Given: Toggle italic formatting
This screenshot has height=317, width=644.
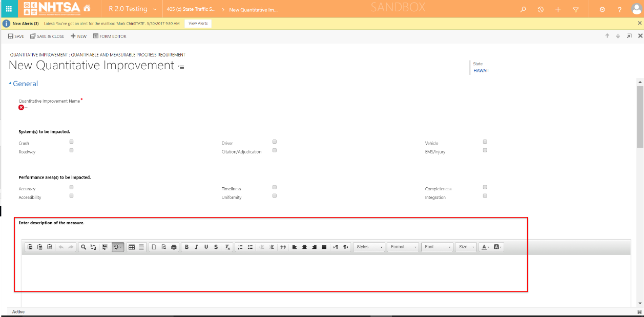Looking at the screenshot, I should pos(196,247).
